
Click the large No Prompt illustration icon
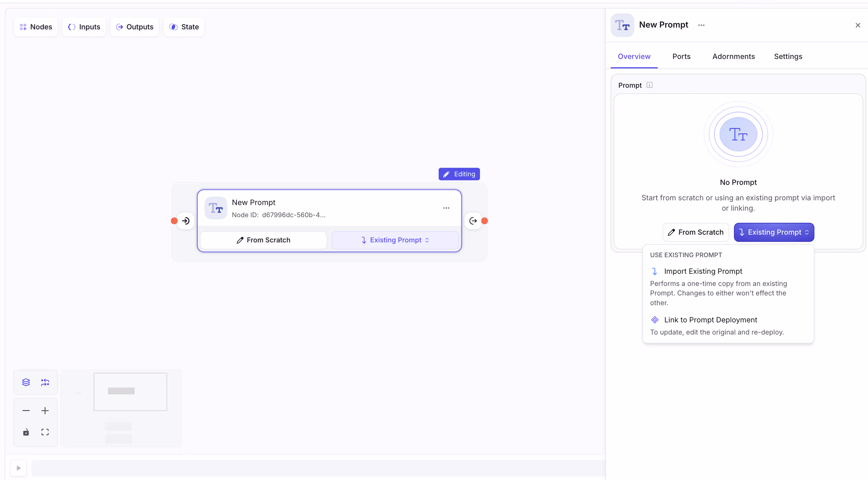pos(738,135)
